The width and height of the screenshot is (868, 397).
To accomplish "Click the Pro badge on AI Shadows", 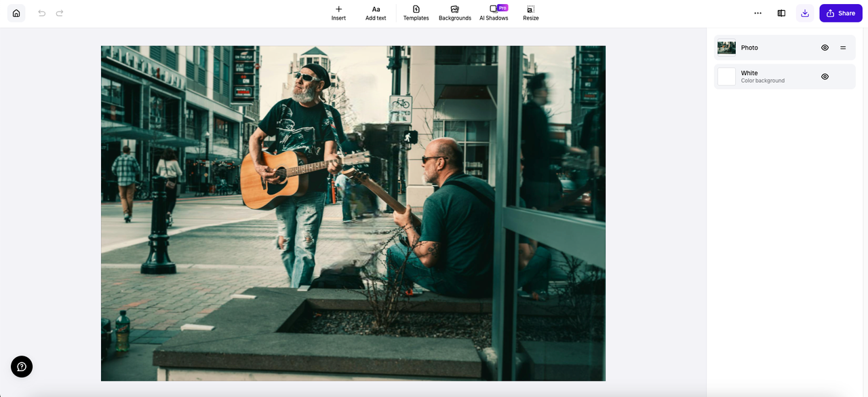I will pyautogui.click(x=502, y=7).
